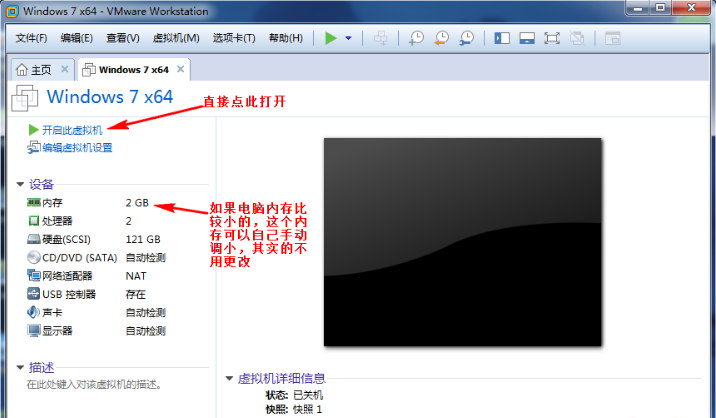Viewport: 716px width, 418px height.
Task: Click the 显示器 display icon
Action: (x=34, y=331)
